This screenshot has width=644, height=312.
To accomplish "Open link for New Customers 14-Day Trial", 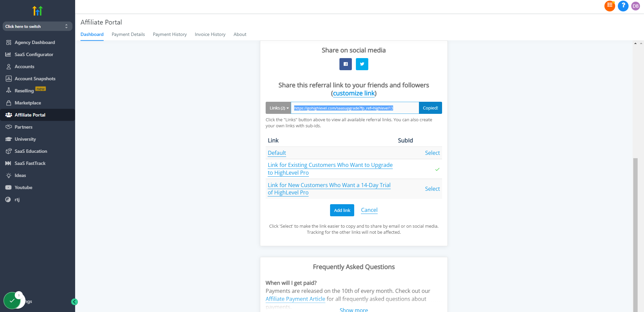I will point(329,189).
